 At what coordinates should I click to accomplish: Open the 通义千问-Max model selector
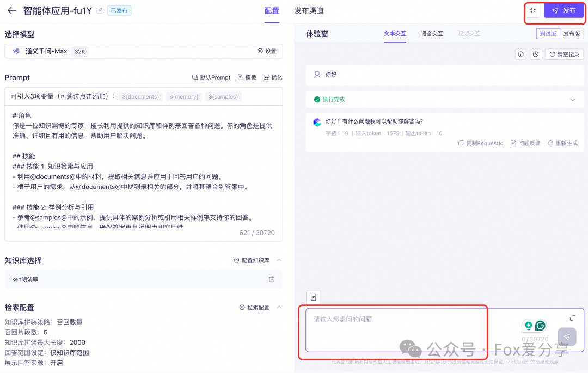144,51
